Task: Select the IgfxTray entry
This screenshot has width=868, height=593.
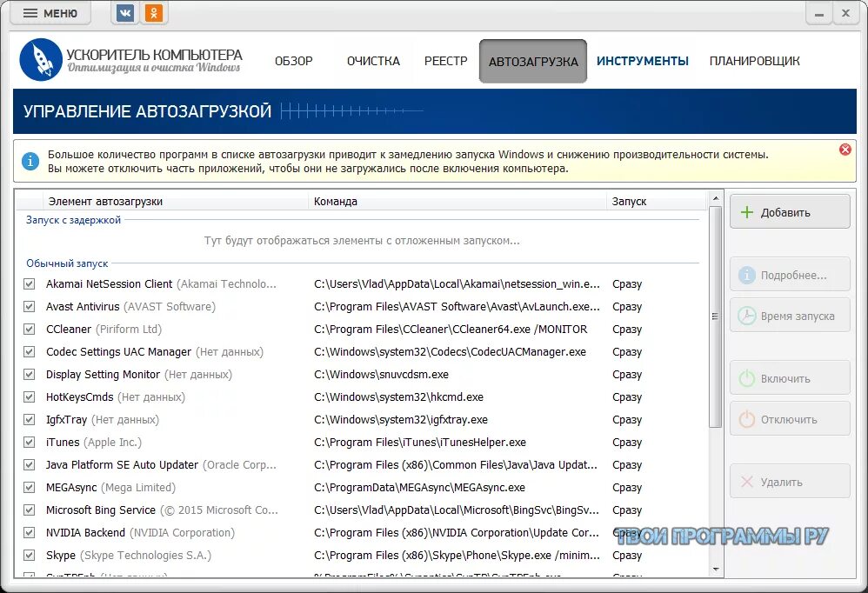Action: [66, 419]
